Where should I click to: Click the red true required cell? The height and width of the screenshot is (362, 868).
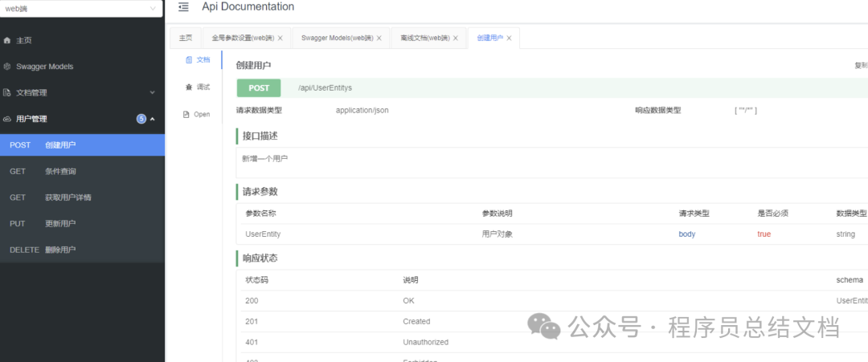pyautogui.click(x=764, y=234)
